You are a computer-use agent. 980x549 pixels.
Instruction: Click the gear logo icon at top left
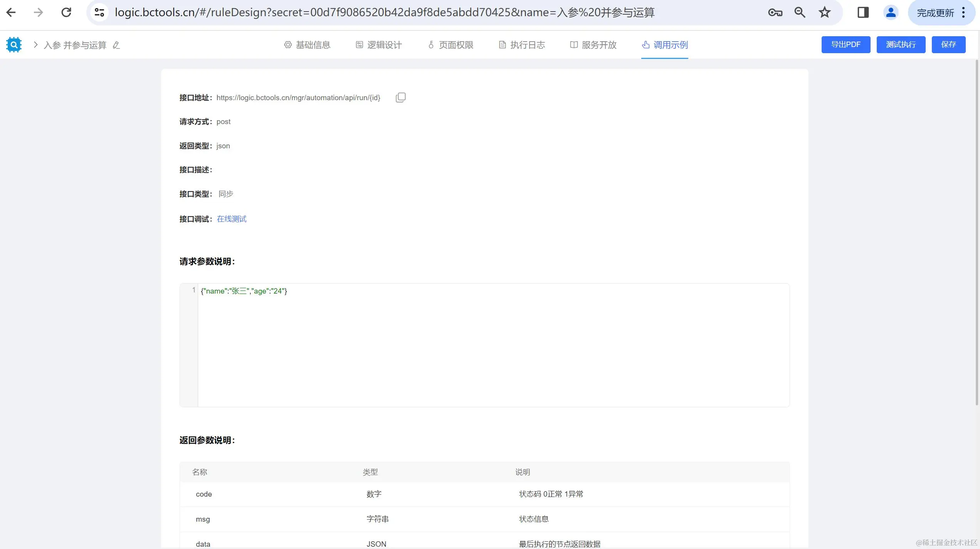pyautogui.click(x=14, y=45)
